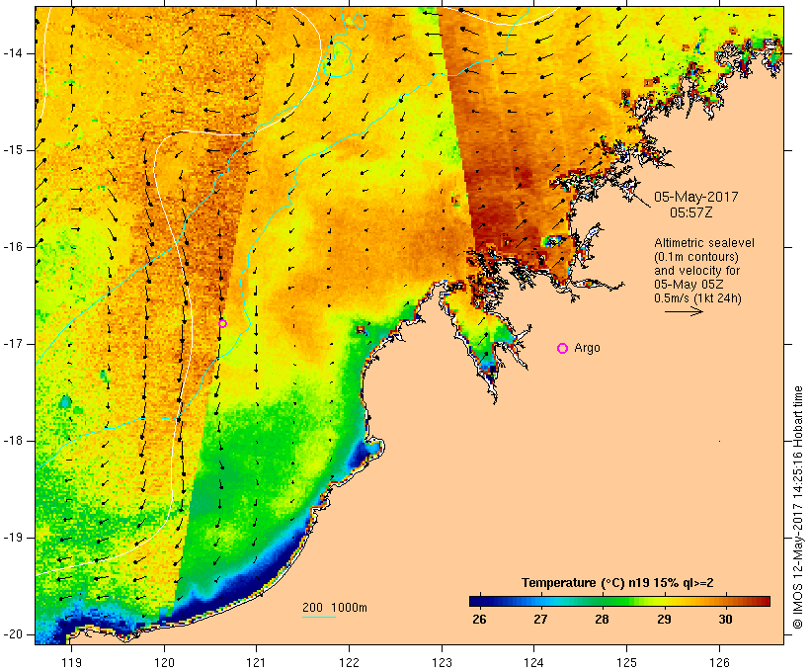Click the '05-May 05Z' legend text

click(x=688, y=285)
